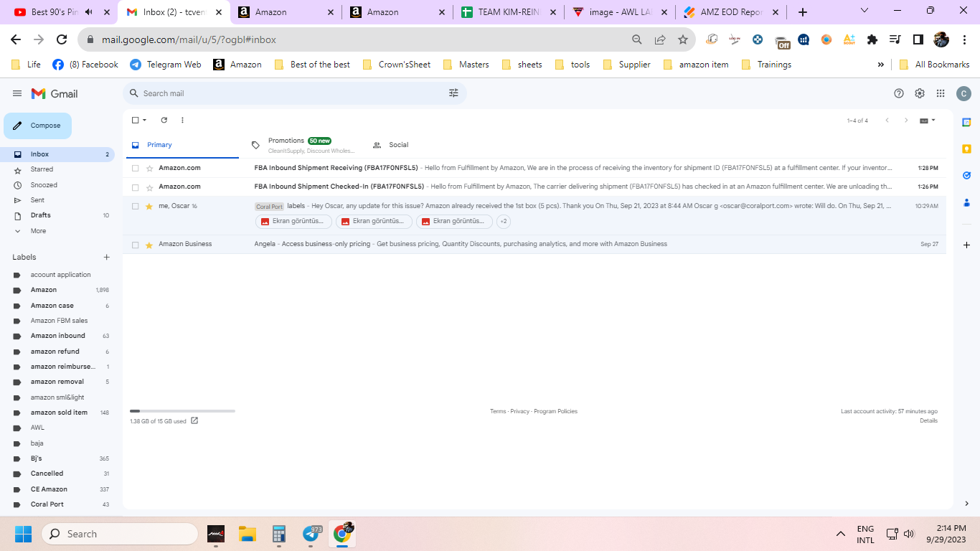Click the Google account avatar

pyautogui.click(x=964, y=93)
